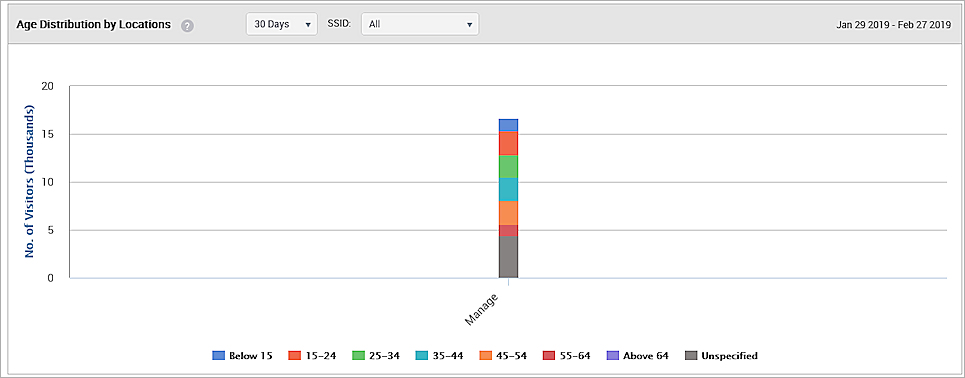Toggle the 45-54 legend entry
This screenshot has width=965, height=378.
point(503,356)
